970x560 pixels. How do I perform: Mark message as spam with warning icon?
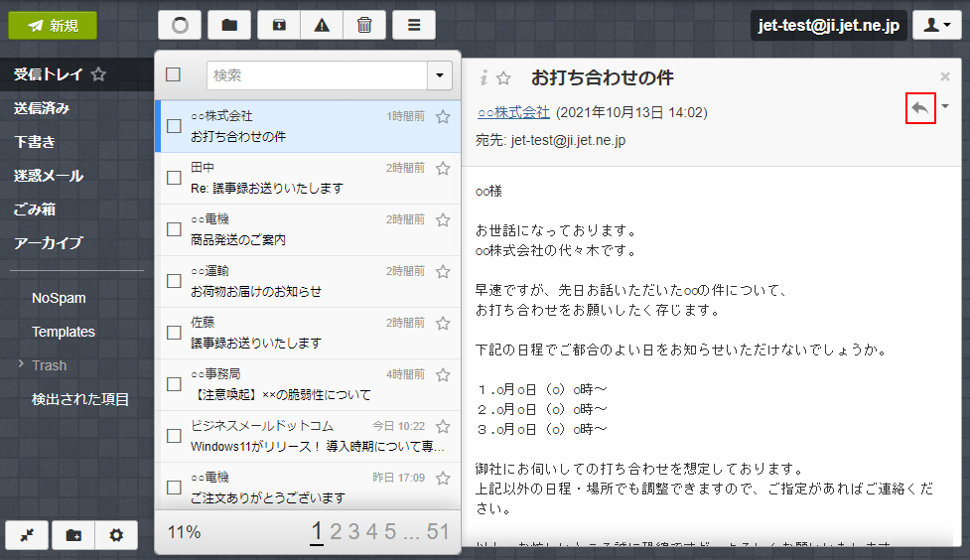(x=322, y=26)
